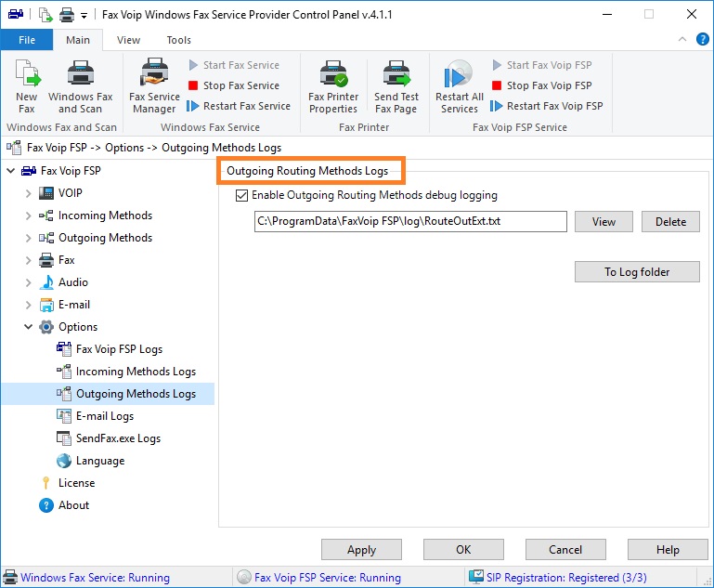This screenshot has height=588, width=714.
Task: Open the File tab
Action: (27, 40)
